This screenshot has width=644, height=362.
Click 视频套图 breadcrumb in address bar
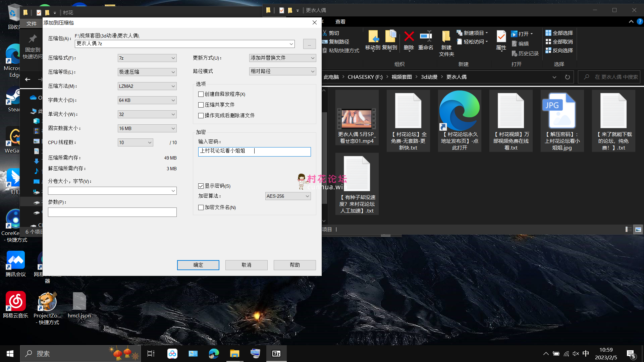tap(401, 77)
